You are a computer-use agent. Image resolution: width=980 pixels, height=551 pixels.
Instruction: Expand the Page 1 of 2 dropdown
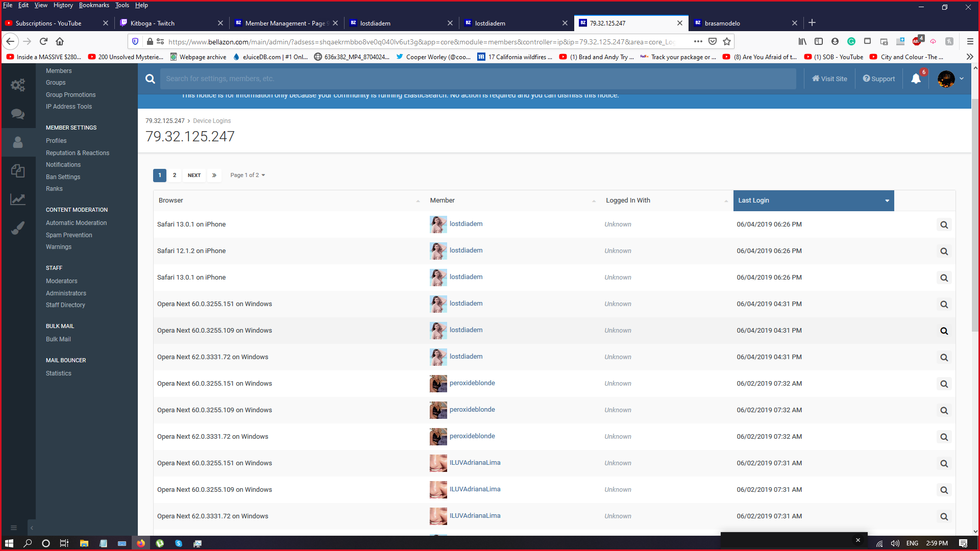[x=248, y=175]
